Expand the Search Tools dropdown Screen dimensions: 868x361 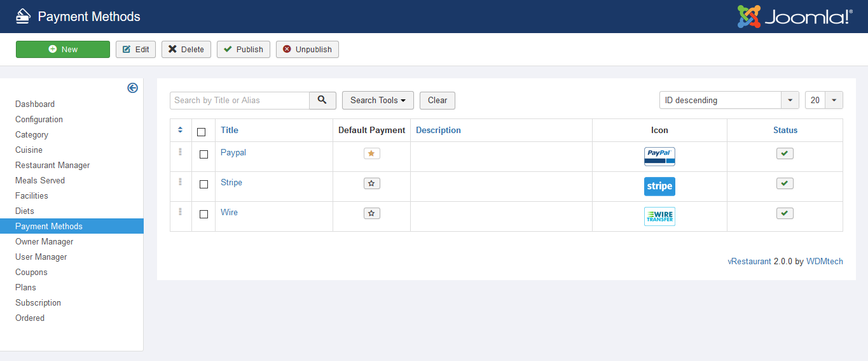(378, 100)
